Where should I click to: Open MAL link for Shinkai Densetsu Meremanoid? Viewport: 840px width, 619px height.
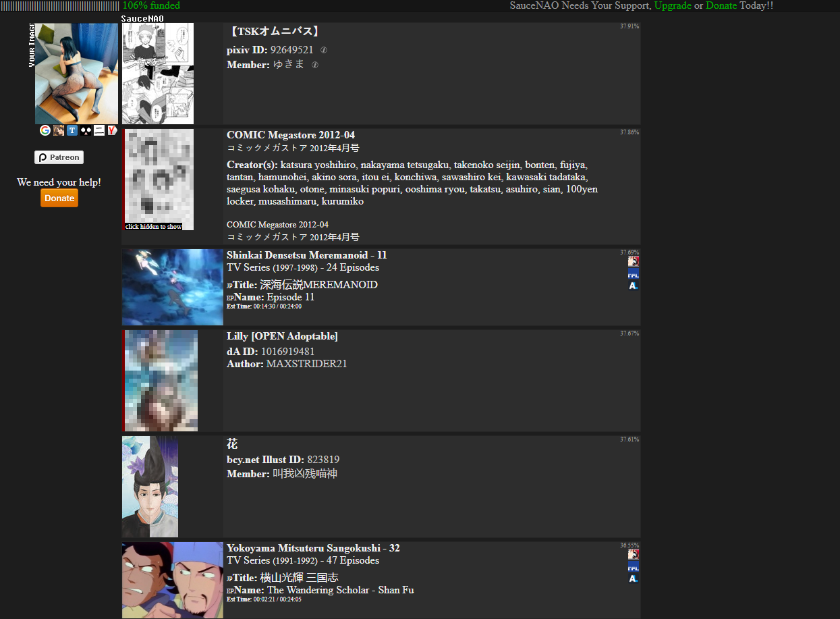[x=634, y=273]
